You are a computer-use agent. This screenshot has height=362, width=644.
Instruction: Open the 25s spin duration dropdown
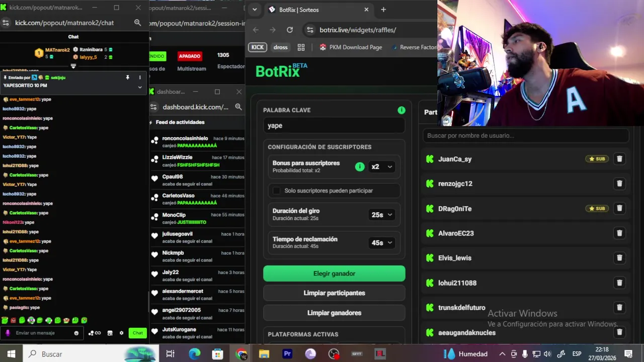click(x=381, y=215)
